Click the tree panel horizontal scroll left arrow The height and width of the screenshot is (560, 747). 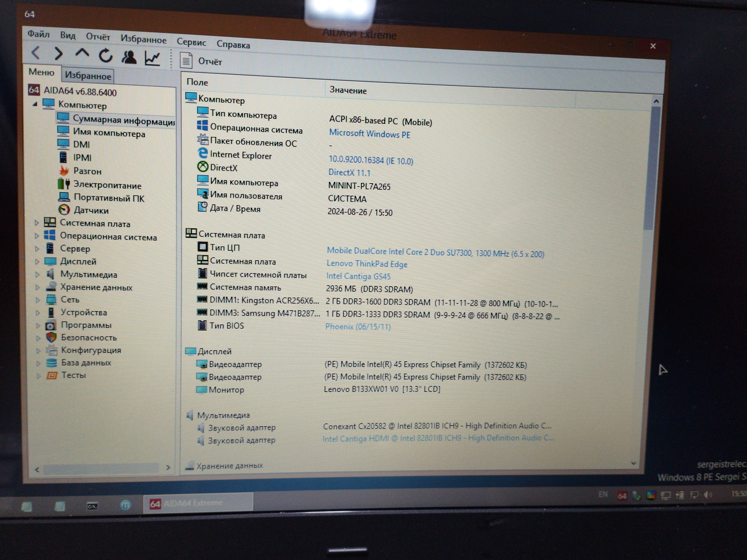(x=37, y=469)
